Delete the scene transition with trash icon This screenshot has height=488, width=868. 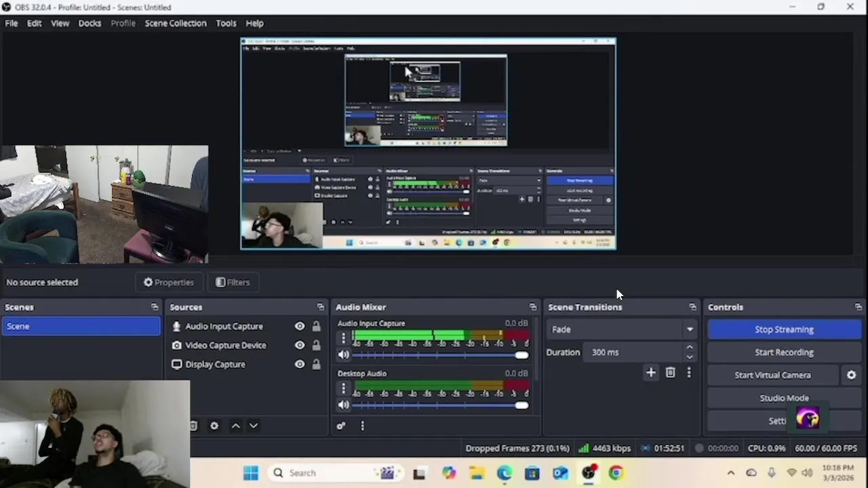click(670, 372)
